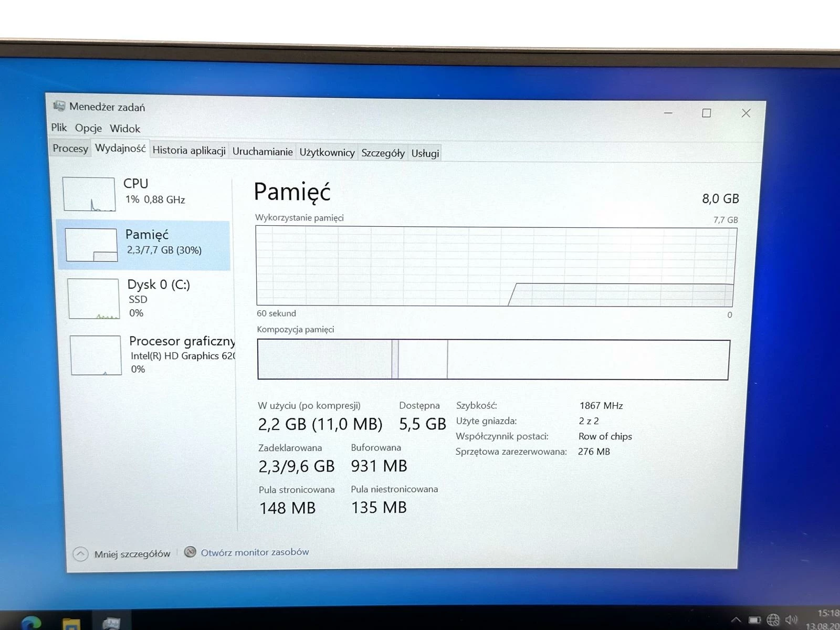Click the network globe tray icon
The height and width of the screenshot is (630, 840).
point(773,620)
